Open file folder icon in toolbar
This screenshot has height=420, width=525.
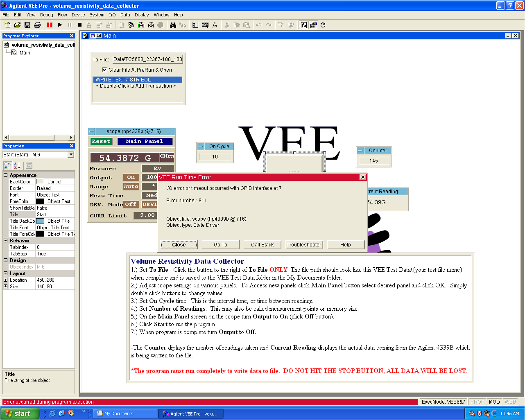click(18, 25)
